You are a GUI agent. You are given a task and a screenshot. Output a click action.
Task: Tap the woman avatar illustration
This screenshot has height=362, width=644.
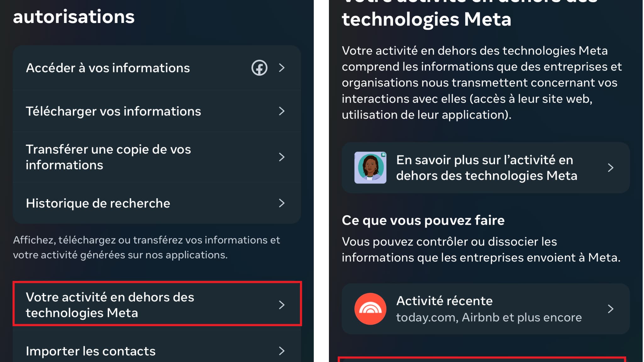pos(370,167)
